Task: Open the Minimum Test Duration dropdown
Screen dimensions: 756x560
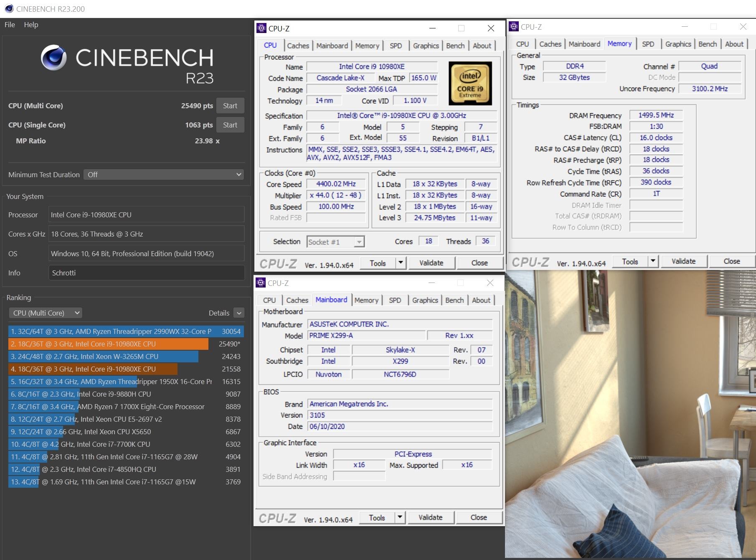Action: 164,175
